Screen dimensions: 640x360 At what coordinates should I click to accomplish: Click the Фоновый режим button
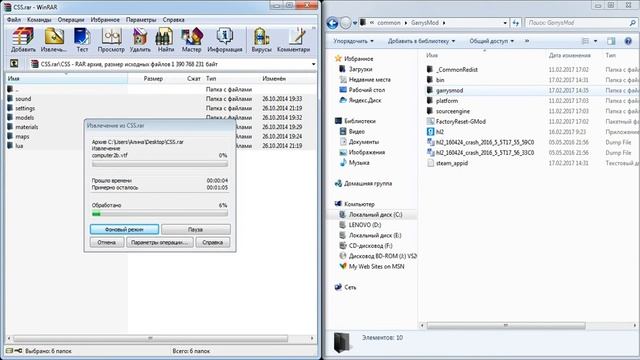(124, 229)
